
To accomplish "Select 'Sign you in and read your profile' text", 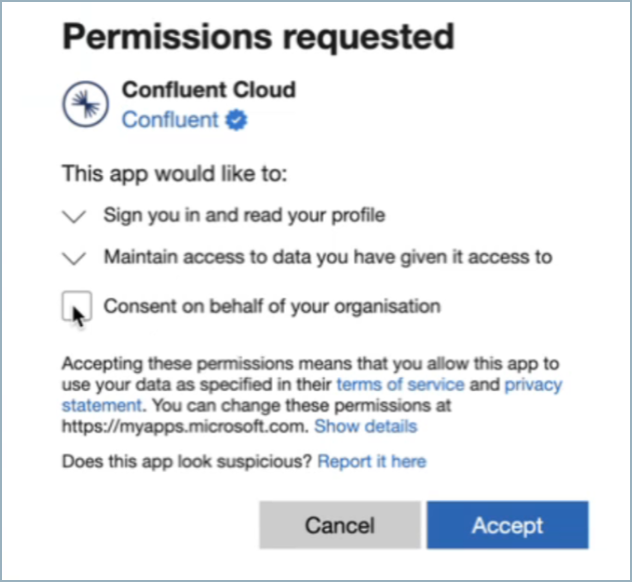I will click(x=244, y=215).
